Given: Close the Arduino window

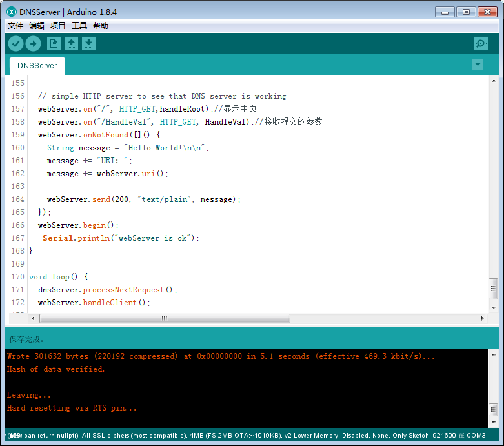Looking at the screenshot, I should [488, 12].
